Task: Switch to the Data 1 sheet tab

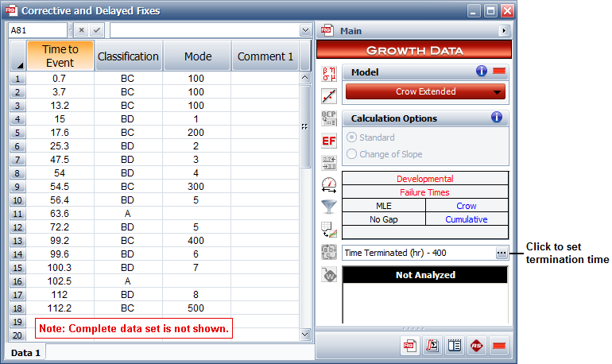Action: [25, 351]
